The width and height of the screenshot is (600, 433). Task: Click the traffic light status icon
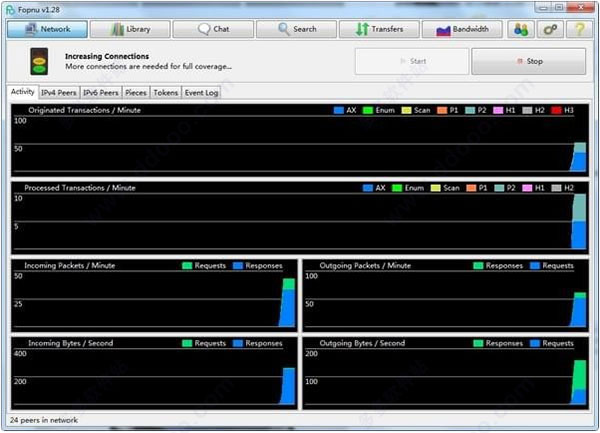(x=39, y=61)
